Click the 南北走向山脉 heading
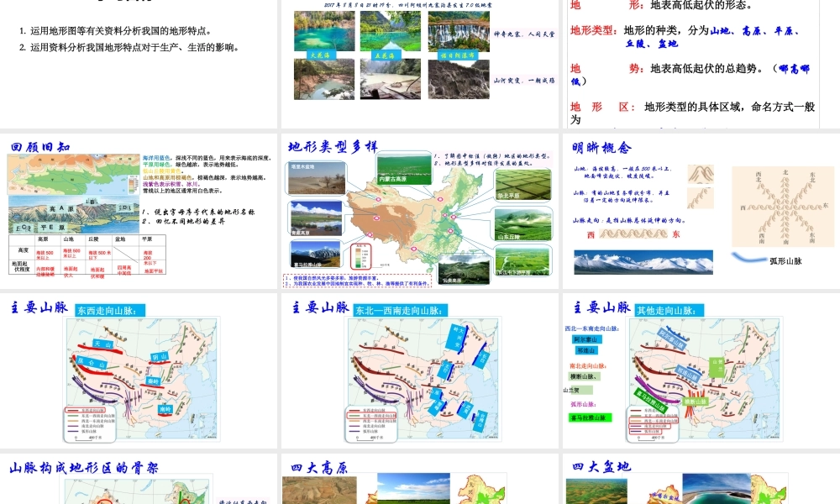The height and width of the screenshot is (504, 840). click(x=588, y=365)
